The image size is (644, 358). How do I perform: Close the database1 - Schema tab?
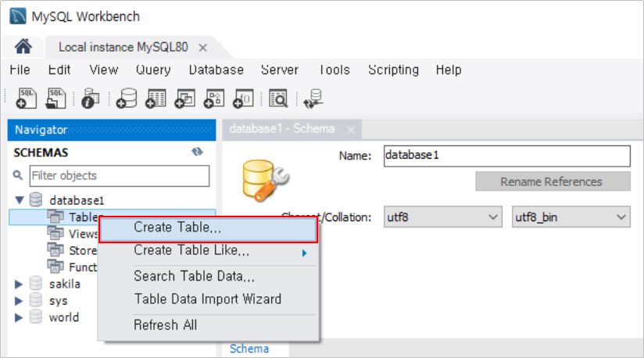[350, 130]
